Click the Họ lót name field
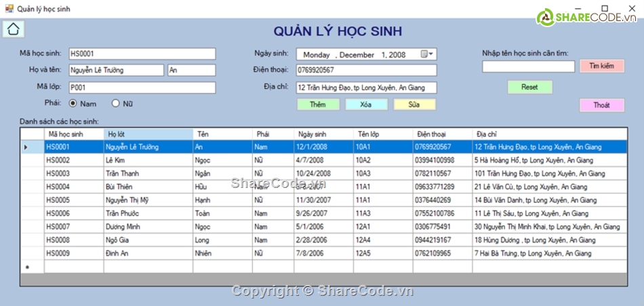Viewport: 644px width, 306px height. [x=116, y=71]
